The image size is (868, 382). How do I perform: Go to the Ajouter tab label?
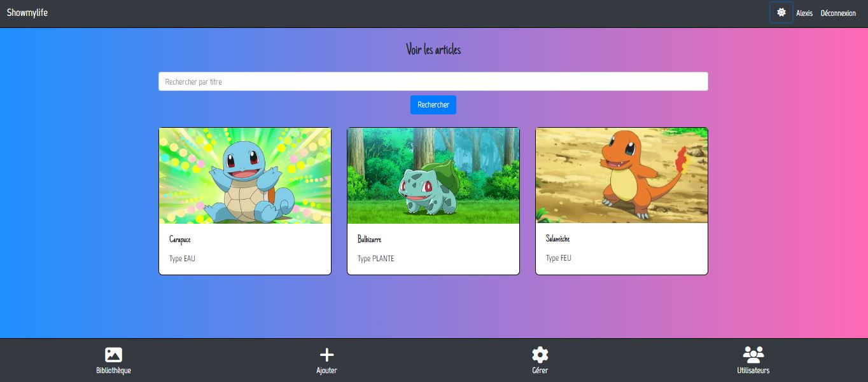(326, 371)
